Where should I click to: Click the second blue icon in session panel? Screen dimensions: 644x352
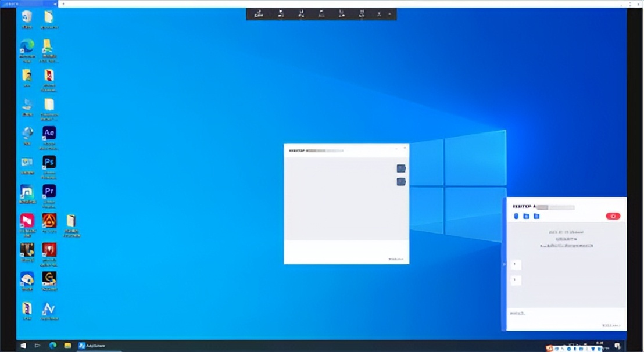526,216
